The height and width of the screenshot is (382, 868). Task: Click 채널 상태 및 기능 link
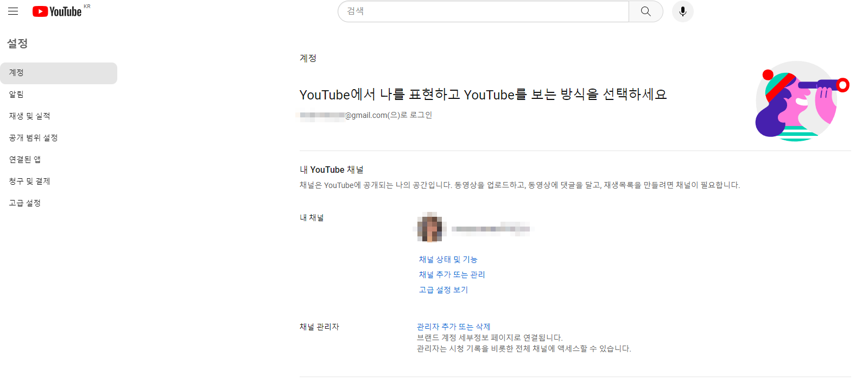pyautogui.click(x=448, y=260)
